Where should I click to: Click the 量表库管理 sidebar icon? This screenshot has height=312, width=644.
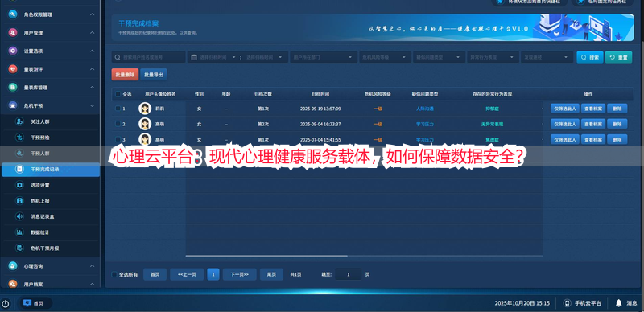tap(13, 88)
